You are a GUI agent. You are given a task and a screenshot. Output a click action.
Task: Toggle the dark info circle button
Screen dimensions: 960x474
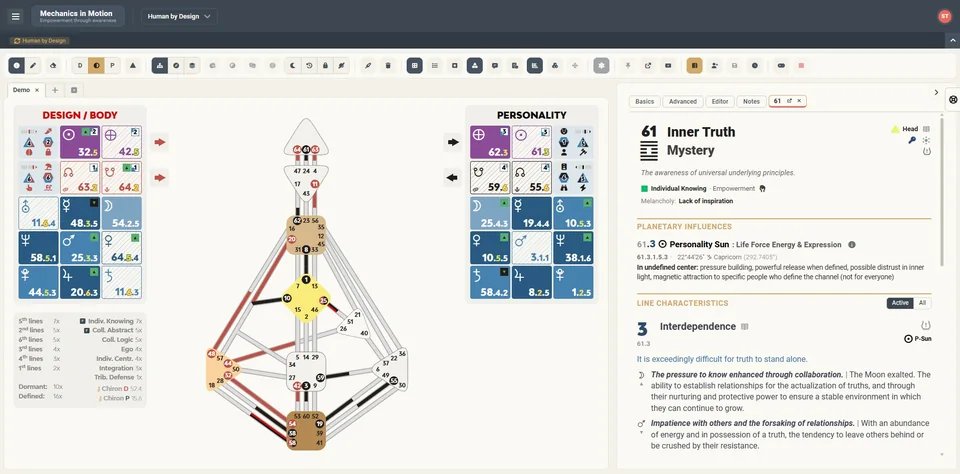[x=17, y=66]
